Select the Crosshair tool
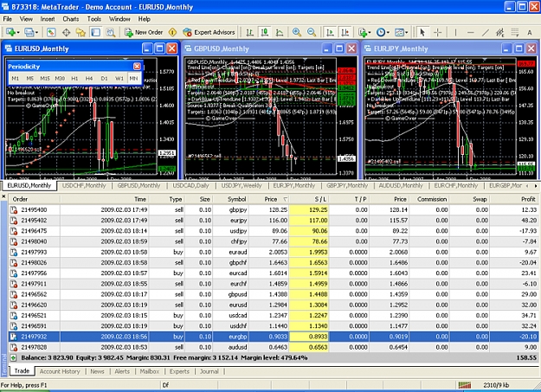 coord(437,32)
